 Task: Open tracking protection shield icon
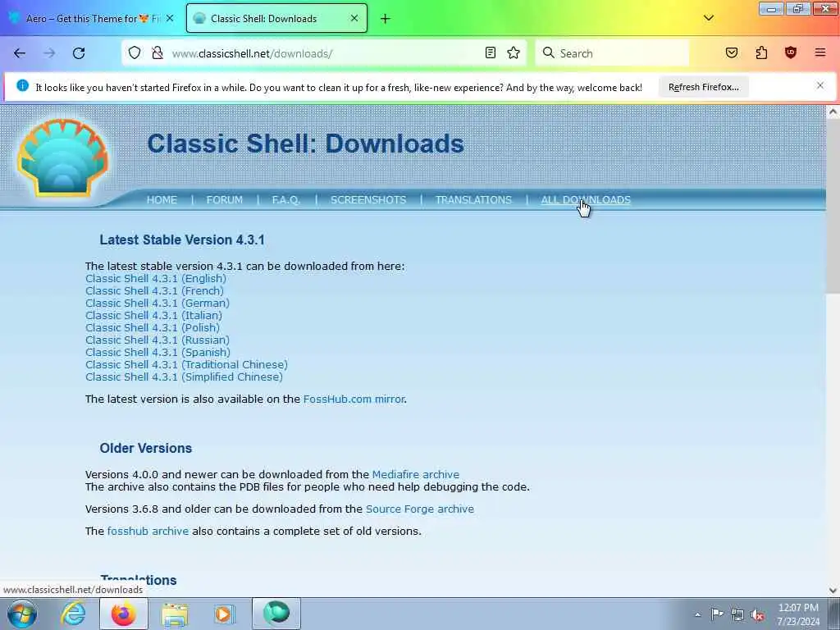[135, 53]
